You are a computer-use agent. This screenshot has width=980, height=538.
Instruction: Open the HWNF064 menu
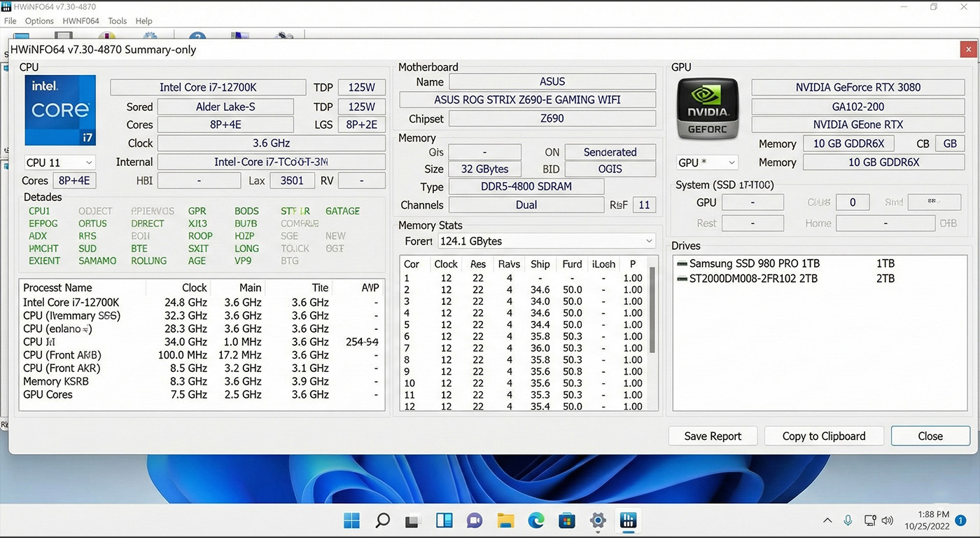click(80, 21)
